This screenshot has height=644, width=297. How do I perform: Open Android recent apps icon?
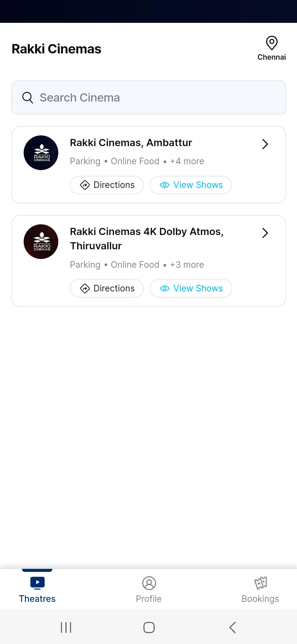pos(66,627)
